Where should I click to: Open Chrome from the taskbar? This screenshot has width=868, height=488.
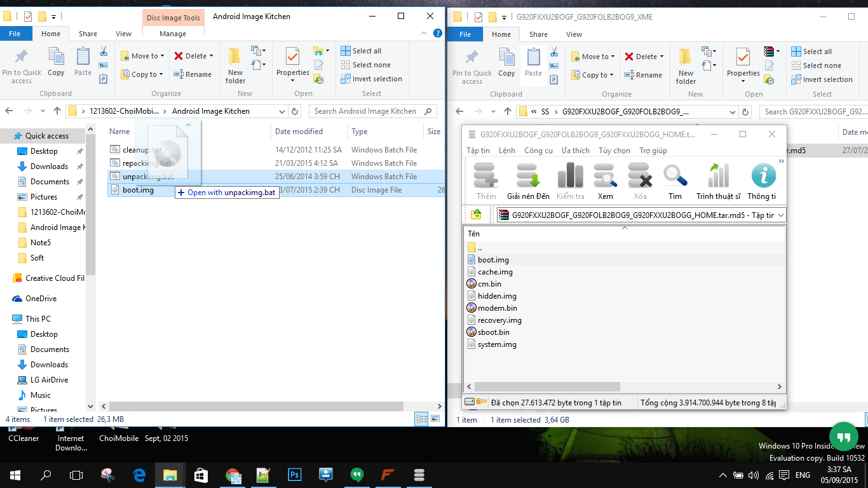[233, 475]
